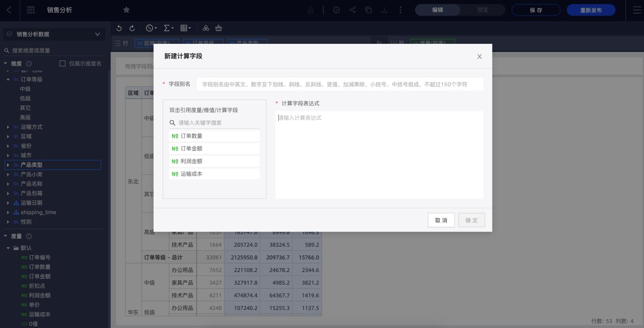Screen dimensions: 644x328
Task: Click the settings gear icon
Action: click(x=337, y=10)
